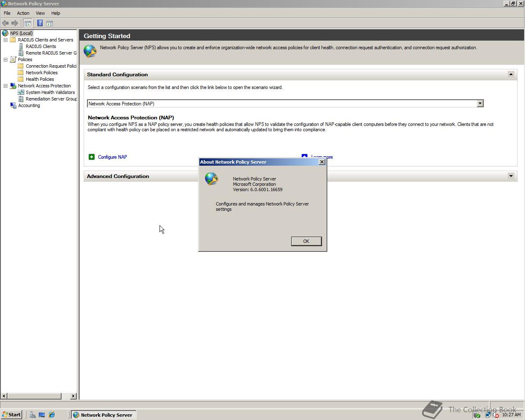Click the tree pane scrollbar right arrow

coord(73,396)
